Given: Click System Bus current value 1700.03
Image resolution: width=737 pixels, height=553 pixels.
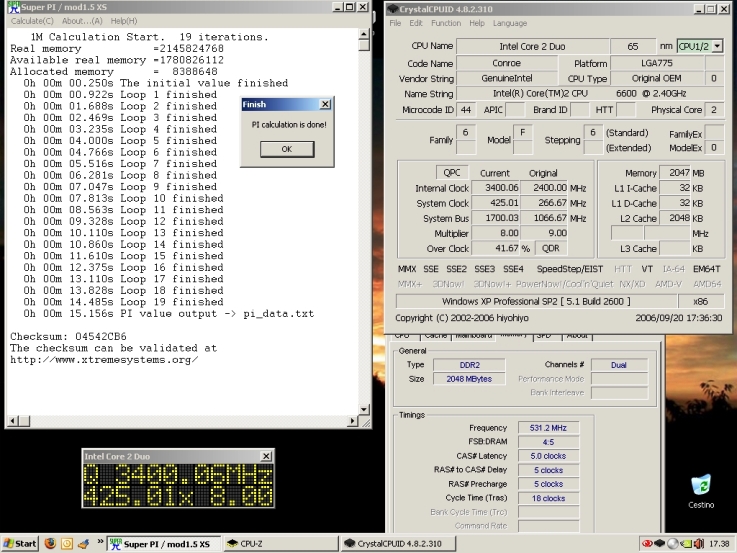Looking at the screenshot, I should click(495, 218).
